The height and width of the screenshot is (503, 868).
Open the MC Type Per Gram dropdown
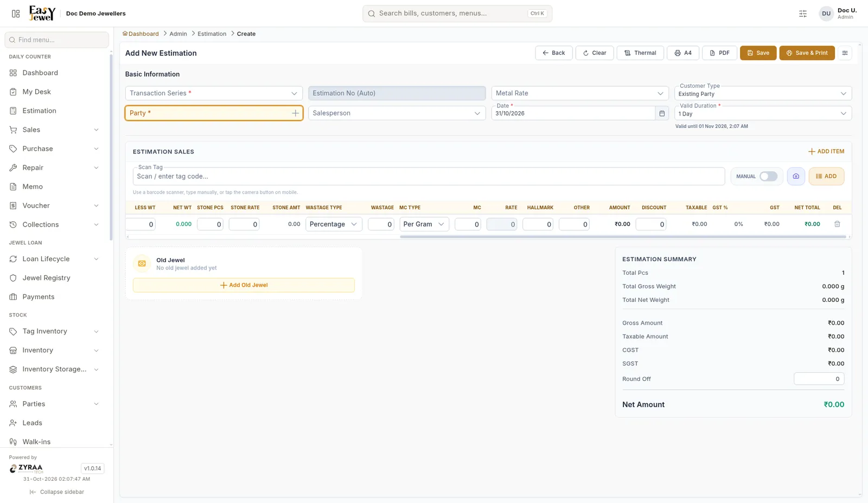point(424,224)
